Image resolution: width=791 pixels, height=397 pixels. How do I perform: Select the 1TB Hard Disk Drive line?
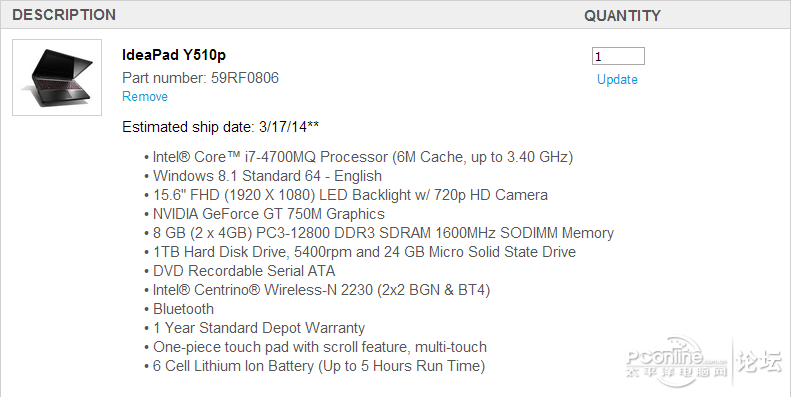pos(364,252)
